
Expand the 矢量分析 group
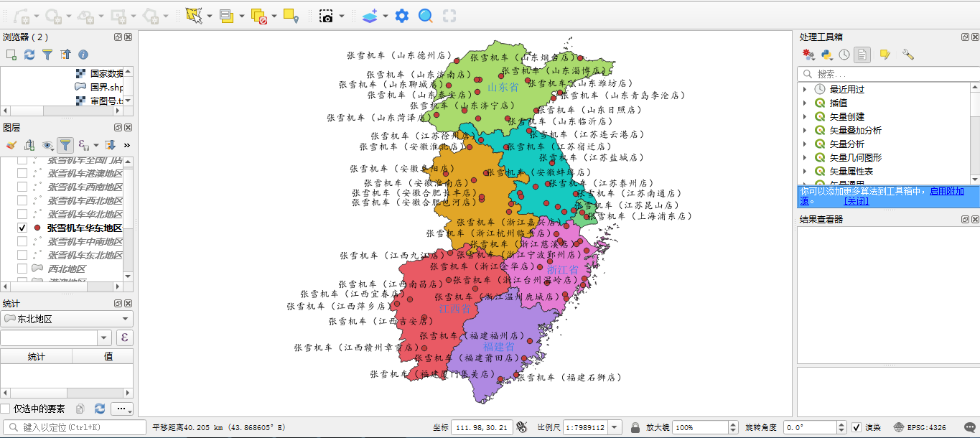click(805, 144)
